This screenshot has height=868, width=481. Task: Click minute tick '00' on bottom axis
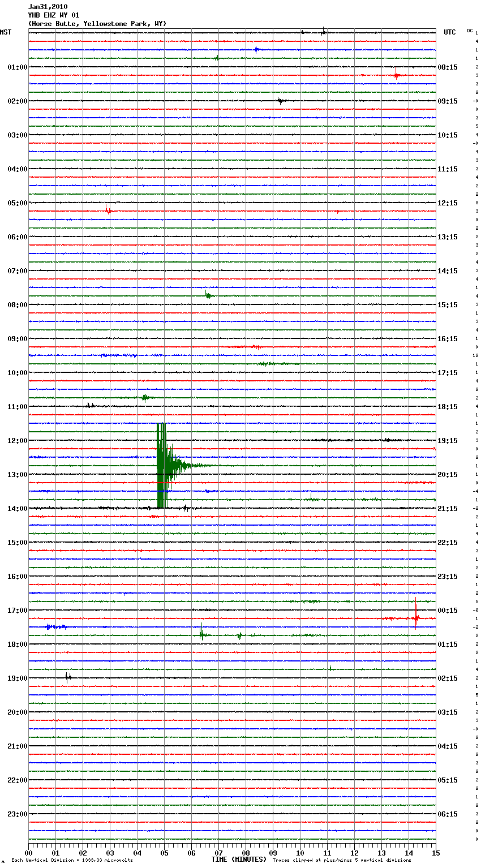[x=28, y=853]
